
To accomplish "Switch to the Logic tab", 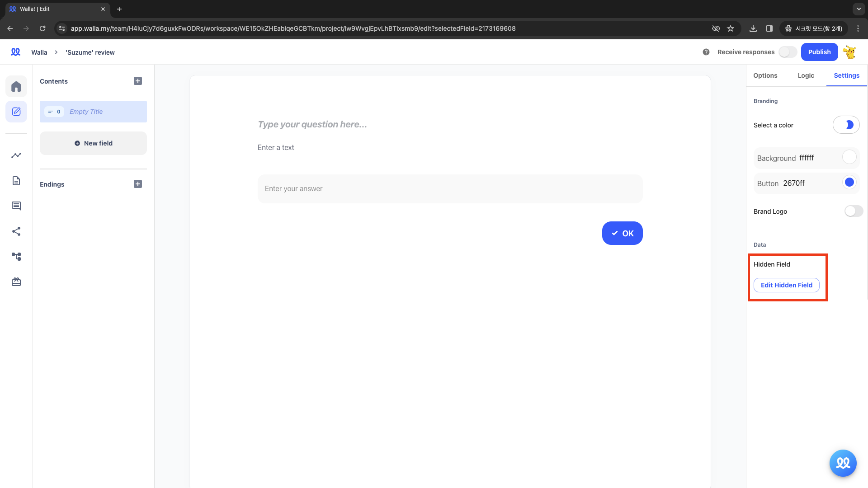I will 806,75.
